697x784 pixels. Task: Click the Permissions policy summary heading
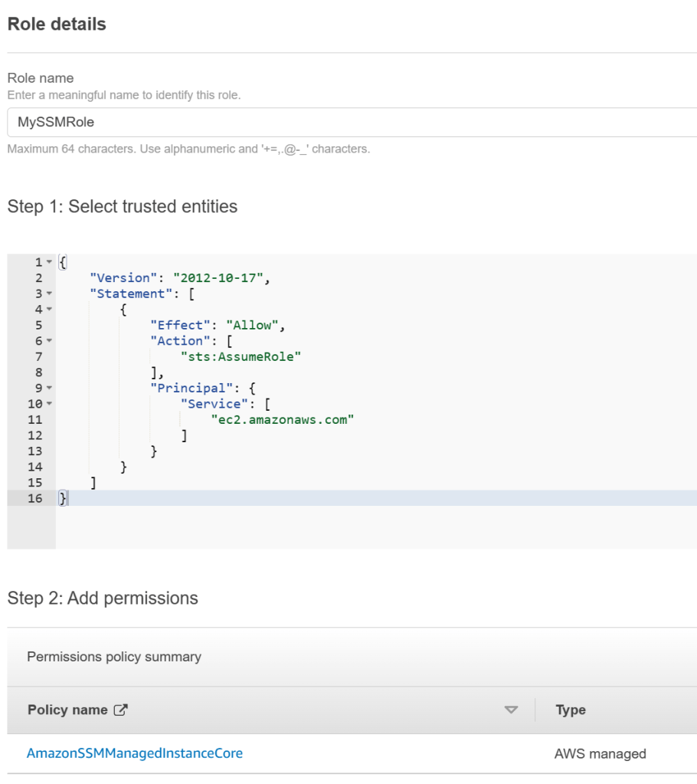coord(114,657)
